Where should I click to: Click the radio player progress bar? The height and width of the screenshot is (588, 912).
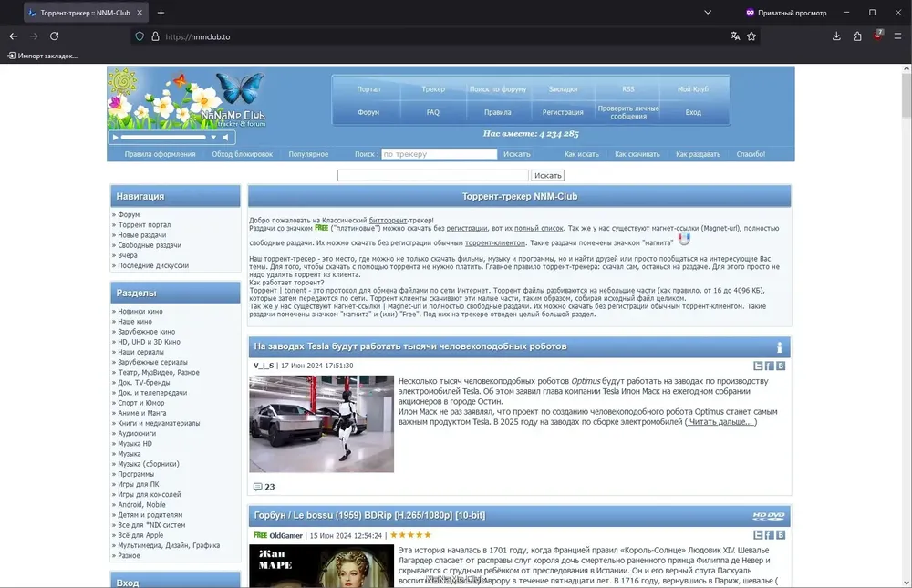(163, 138)
